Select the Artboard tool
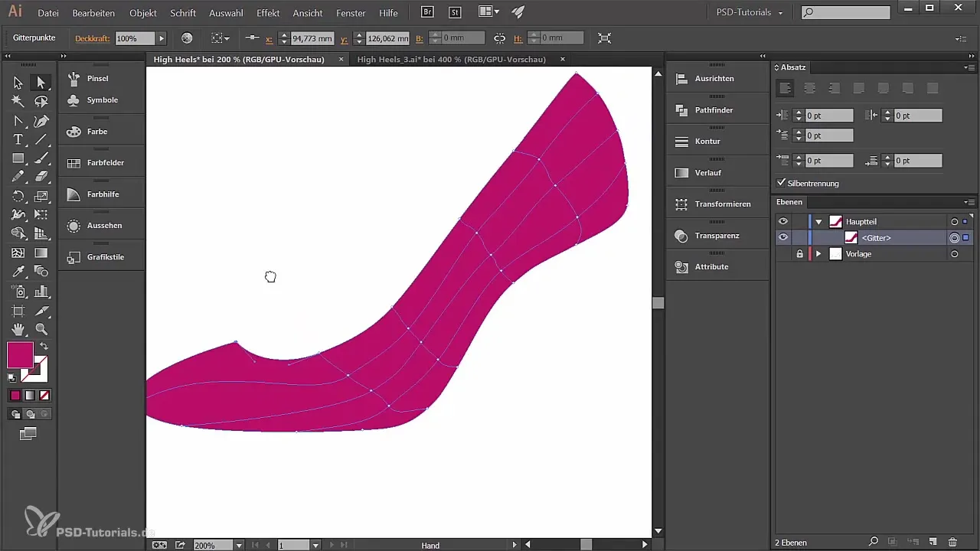 pos(18,311)
